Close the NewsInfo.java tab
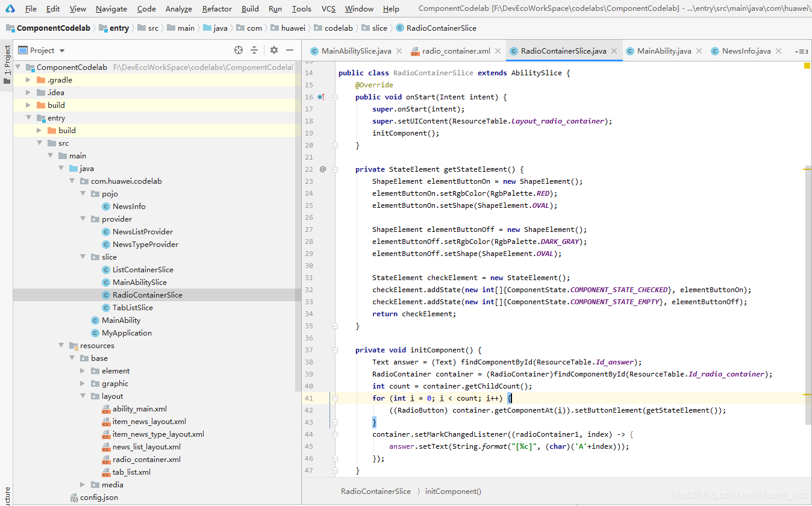 (778, 51)
